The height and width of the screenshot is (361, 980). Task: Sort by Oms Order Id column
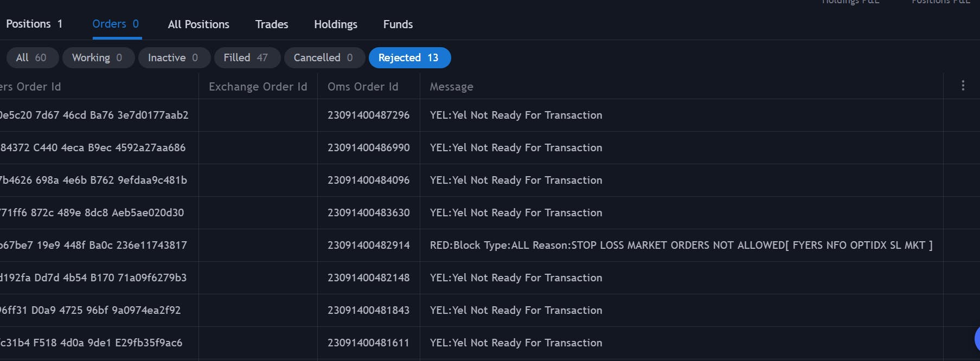(x=363, y=87)
